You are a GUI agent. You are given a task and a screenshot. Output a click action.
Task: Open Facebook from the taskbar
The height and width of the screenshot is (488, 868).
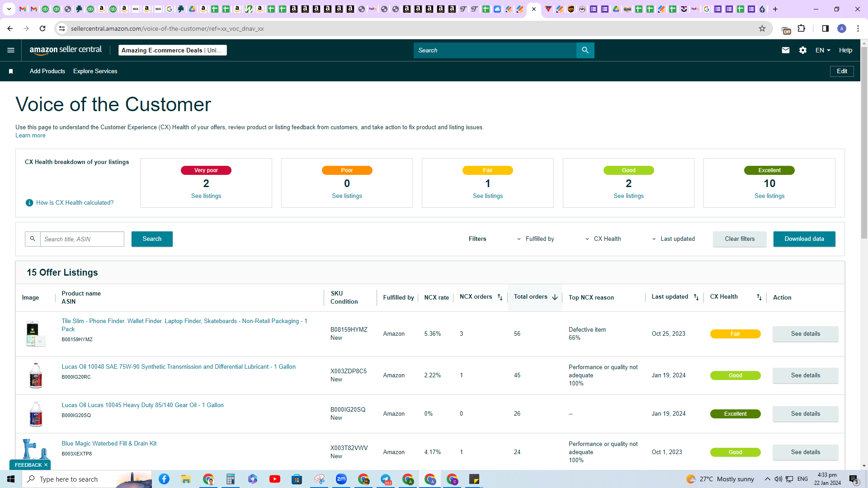(x=164, y=479)
